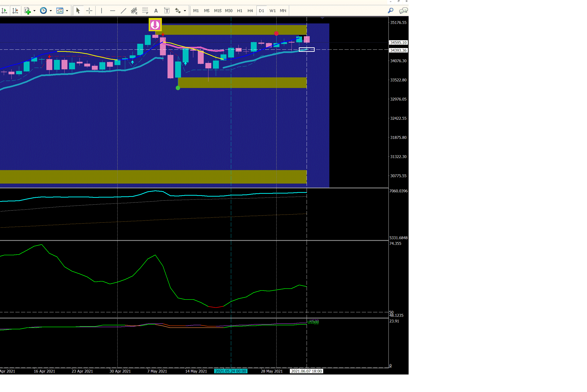
Task: Select the trendline drawing tool
Action: click(124, 11)
